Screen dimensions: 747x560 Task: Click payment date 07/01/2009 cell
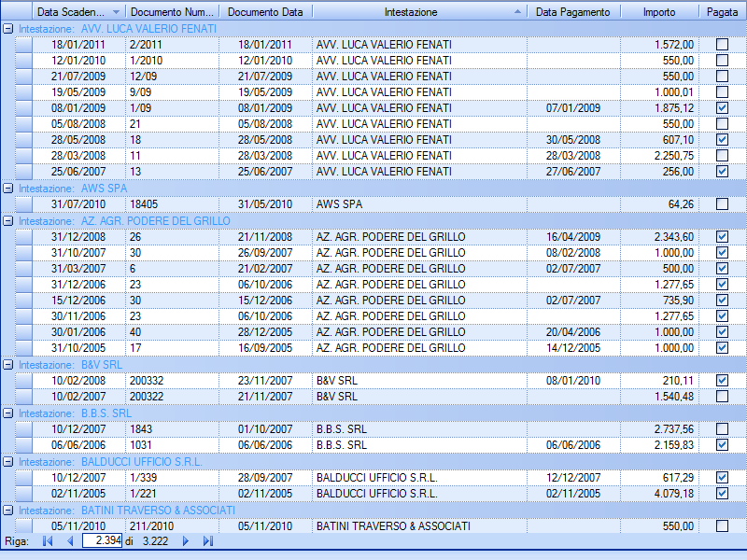coord(573,108)
